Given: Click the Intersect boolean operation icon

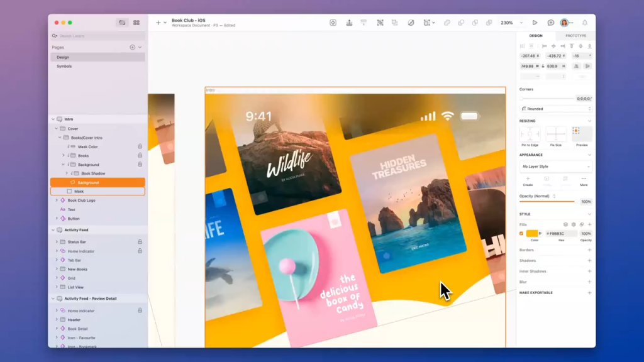Looking at the screenshot, I should pyautogui.click(x=475, y=23).
